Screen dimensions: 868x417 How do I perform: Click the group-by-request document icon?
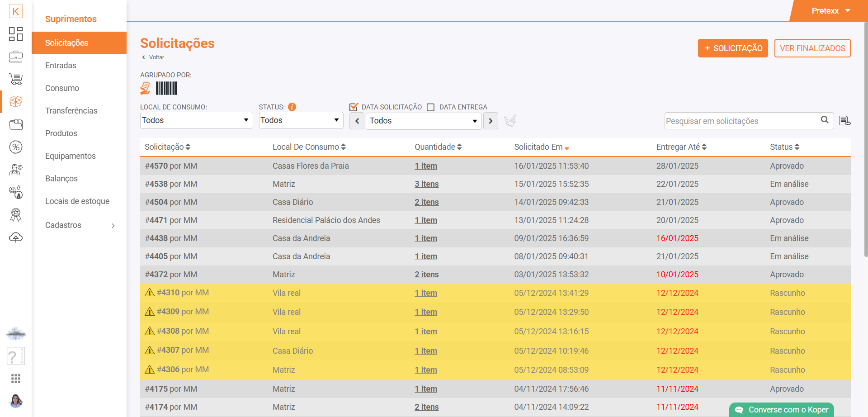pyautogui.click(x=145, y=88)
